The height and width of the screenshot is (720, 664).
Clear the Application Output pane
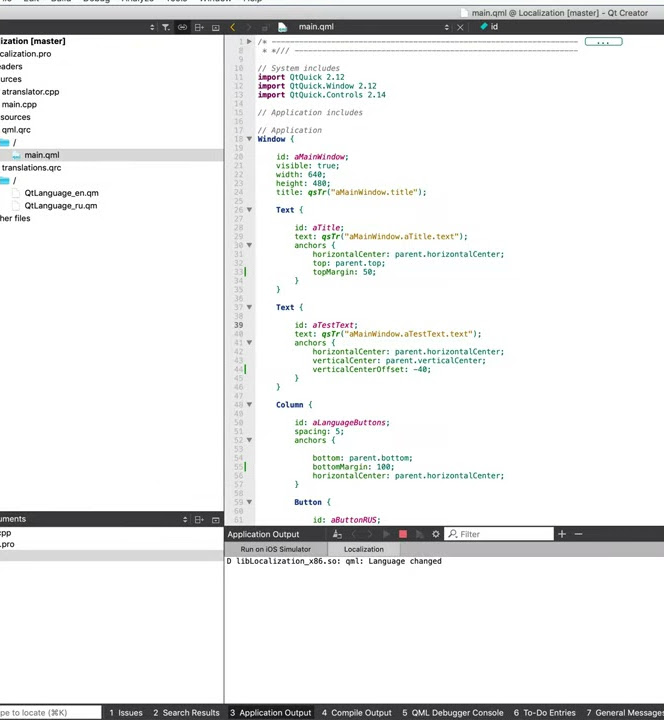pos(337,534)
